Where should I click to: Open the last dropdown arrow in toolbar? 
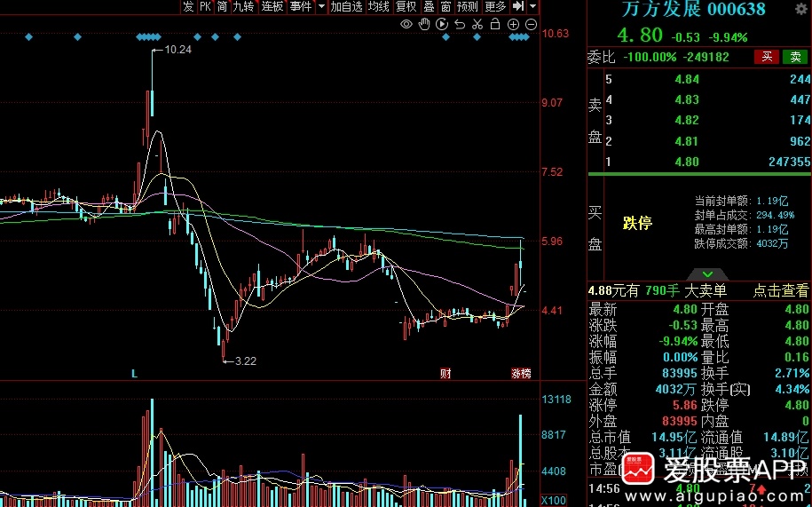[x=532, y=7]
